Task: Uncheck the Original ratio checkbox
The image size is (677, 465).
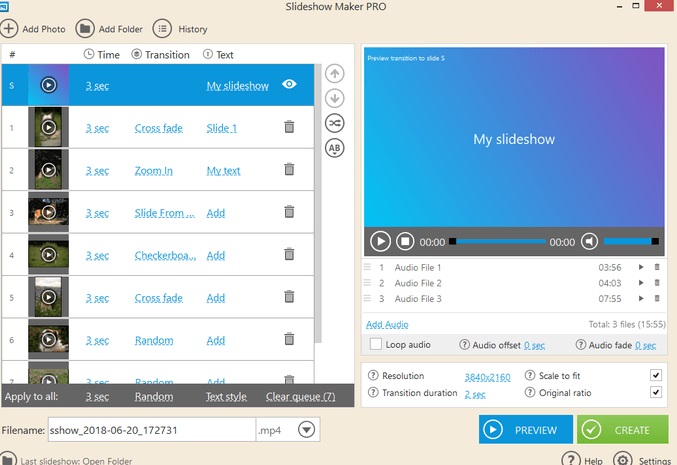Action: click(x=656, y=393)
